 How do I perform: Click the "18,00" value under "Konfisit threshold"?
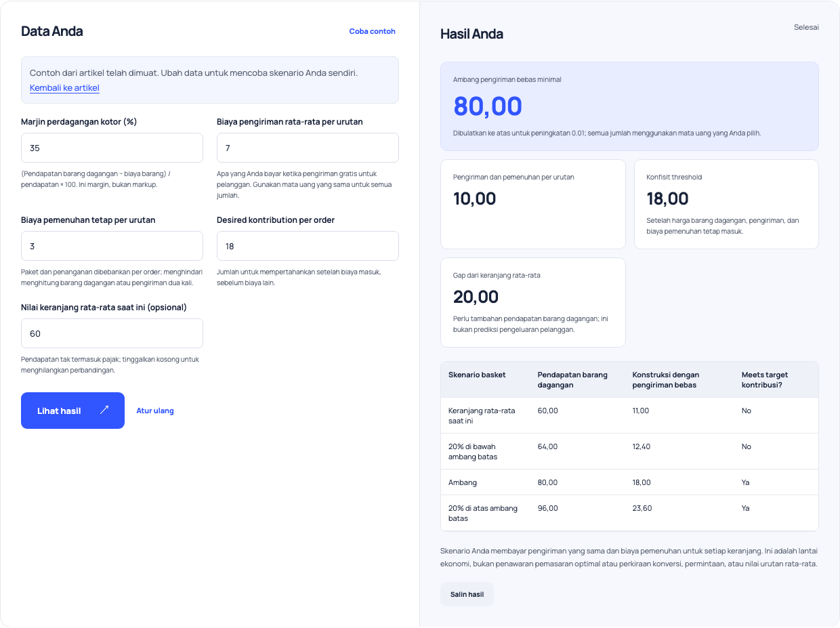[x=667, y=198]
